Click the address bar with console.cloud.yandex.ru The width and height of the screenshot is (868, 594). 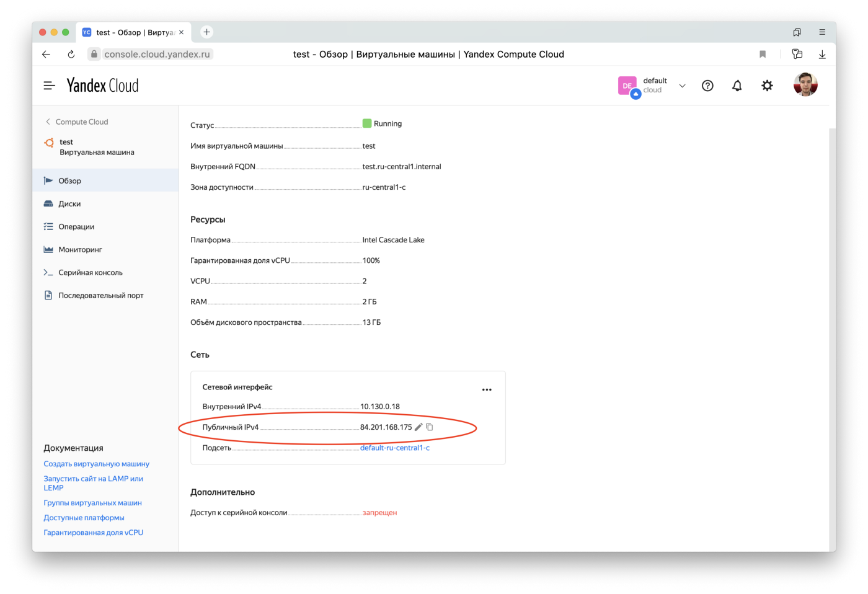click(157, 55)
